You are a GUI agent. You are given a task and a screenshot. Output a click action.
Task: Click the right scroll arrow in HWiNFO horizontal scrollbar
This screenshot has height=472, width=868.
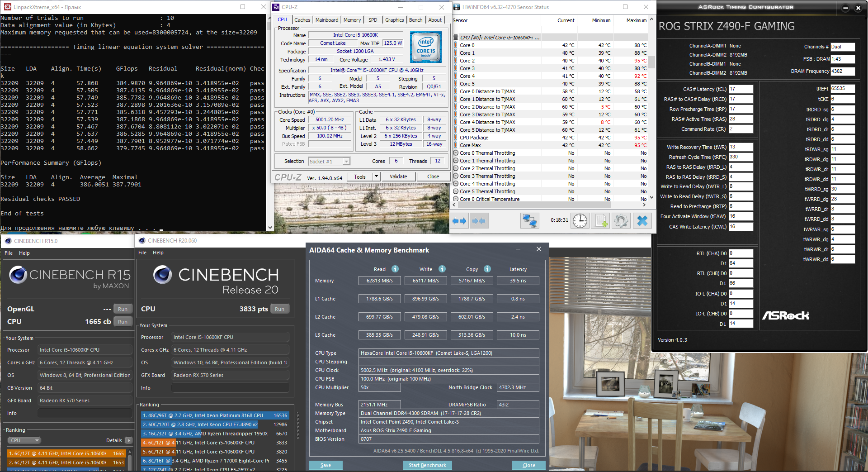[644, 205]
